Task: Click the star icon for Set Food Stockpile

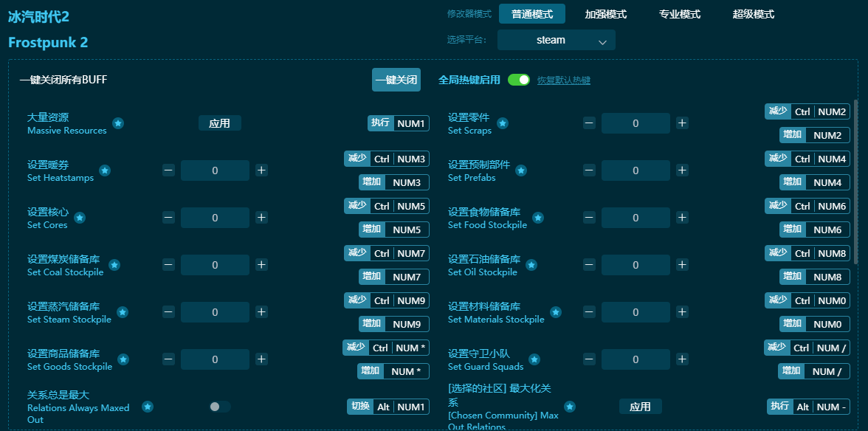Action: (x=538, y=218)
